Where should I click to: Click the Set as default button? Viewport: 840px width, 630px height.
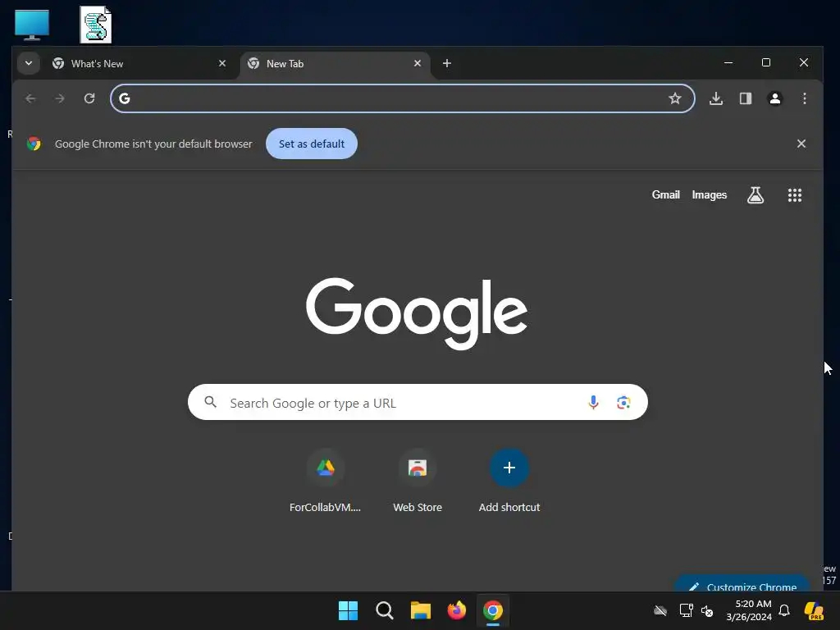point(312,144)
